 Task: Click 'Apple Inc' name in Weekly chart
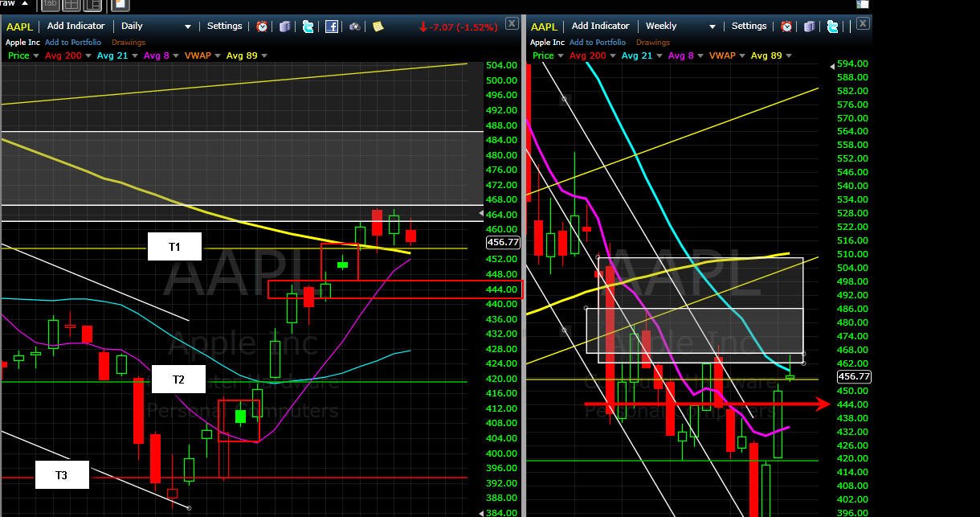(547, 43)
